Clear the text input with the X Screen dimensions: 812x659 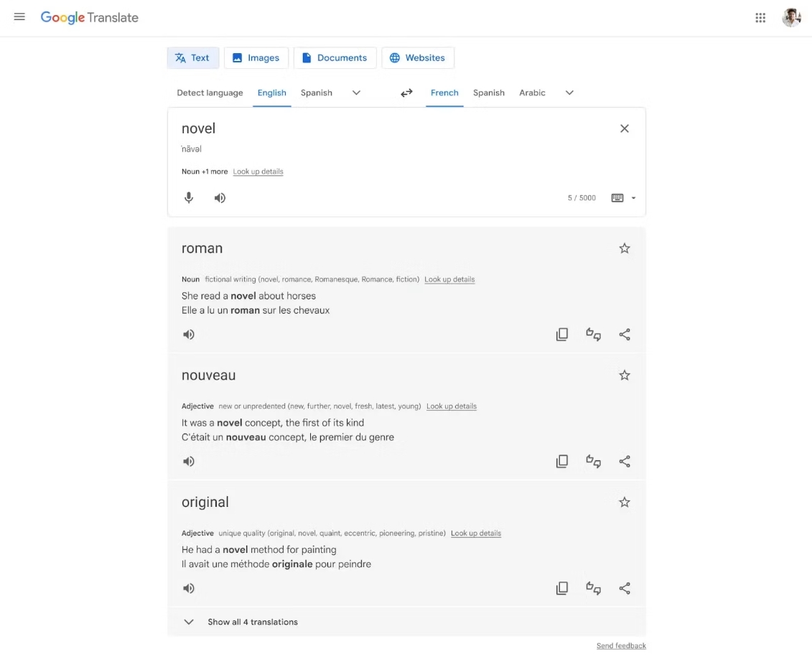click(x=625, y=128)
